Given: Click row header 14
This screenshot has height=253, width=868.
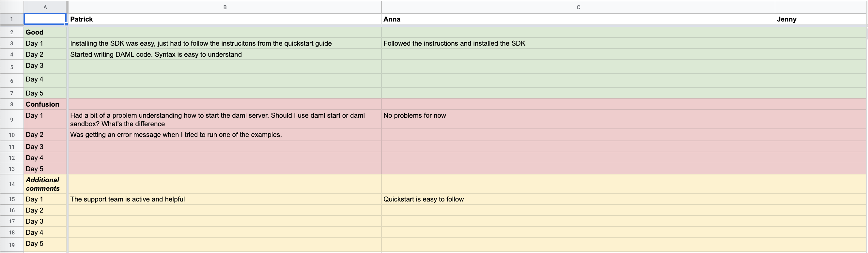Looking at the screenshot, I should [12, 184].
